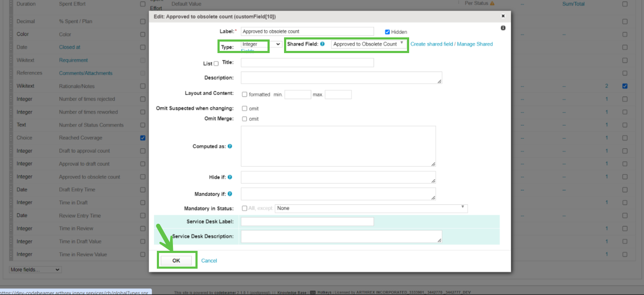Check the omit box for Omit Merge
Image resolution: width=644 pixels, height=295 pixels.
pyautogui.click(x=245, y=119)
